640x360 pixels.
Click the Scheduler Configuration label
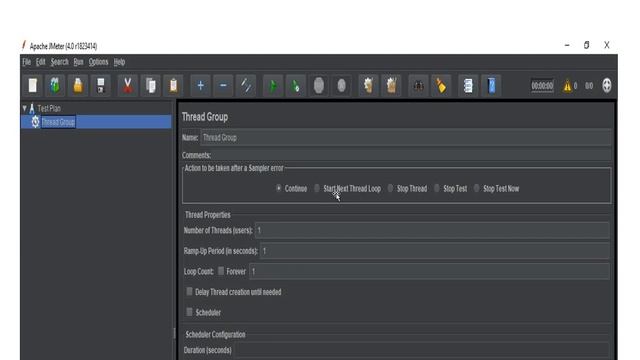coord(216,334)
